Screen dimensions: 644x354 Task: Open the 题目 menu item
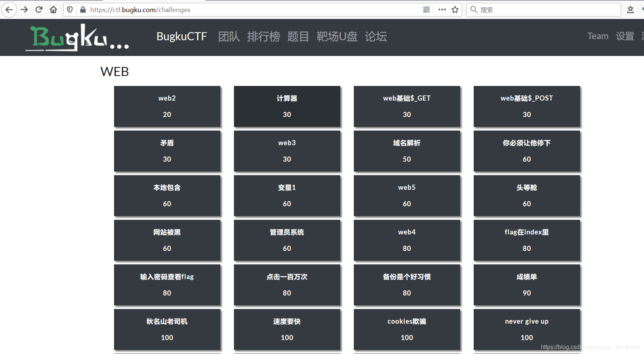pos(298,37)
